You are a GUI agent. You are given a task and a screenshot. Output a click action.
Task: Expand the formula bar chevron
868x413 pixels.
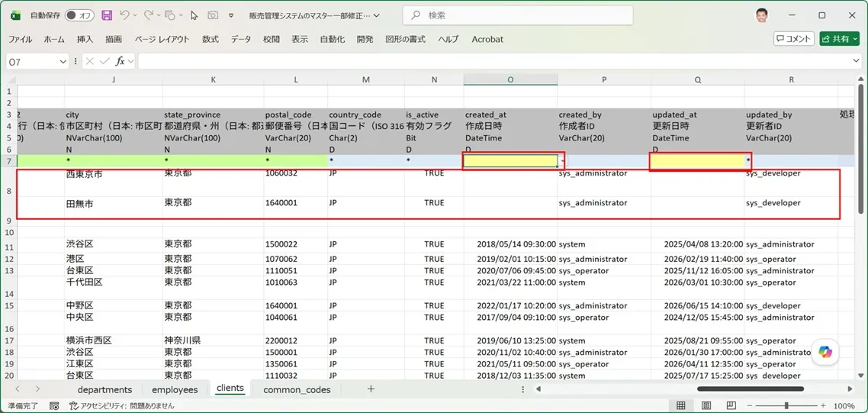click(857, 61)
